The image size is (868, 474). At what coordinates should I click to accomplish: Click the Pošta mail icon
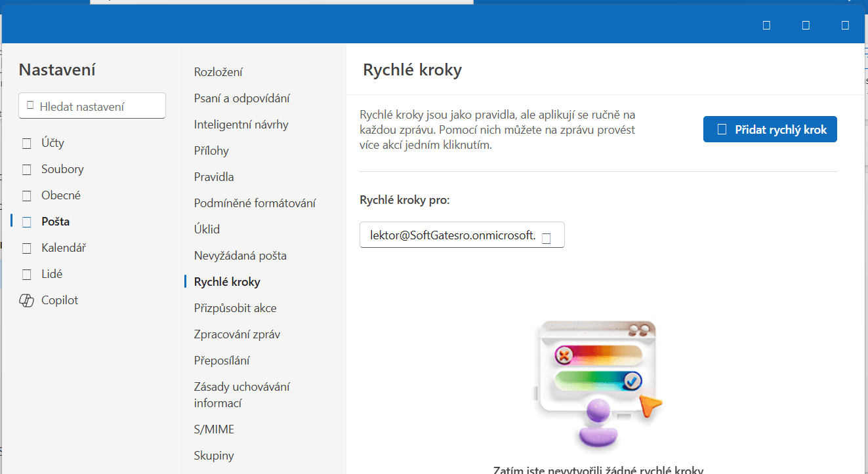pyautogui.click(x=27, y=222)
